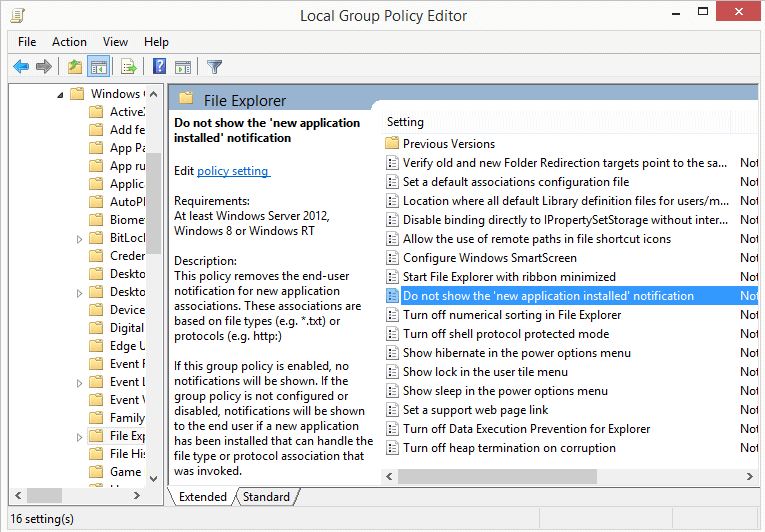Click the Setting column header
The image size is (765, 532).
pos(405,122)
